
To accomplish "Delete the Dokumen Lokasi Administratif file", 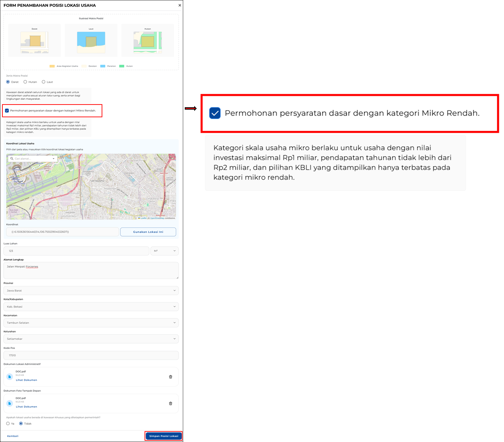I will tap(171, 377).
